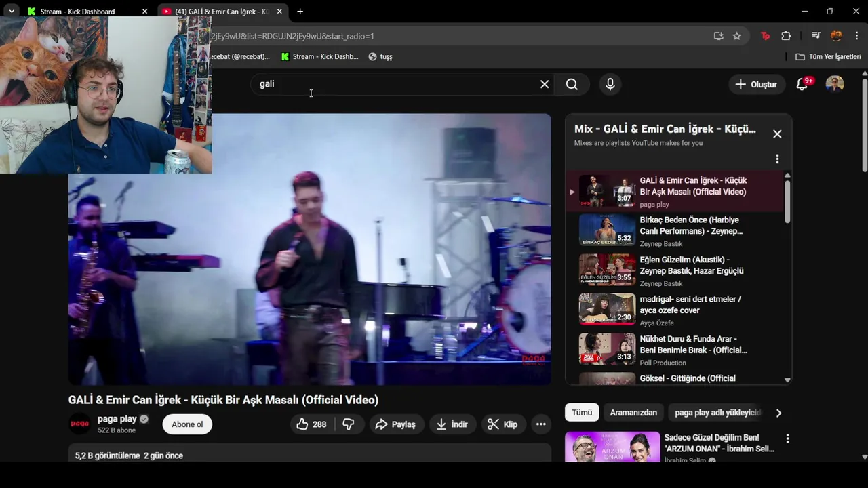Click the red extension icon in toolbar
Image resolution: width=868 pixels, height=488 pixels.
[x=766, y=36]
